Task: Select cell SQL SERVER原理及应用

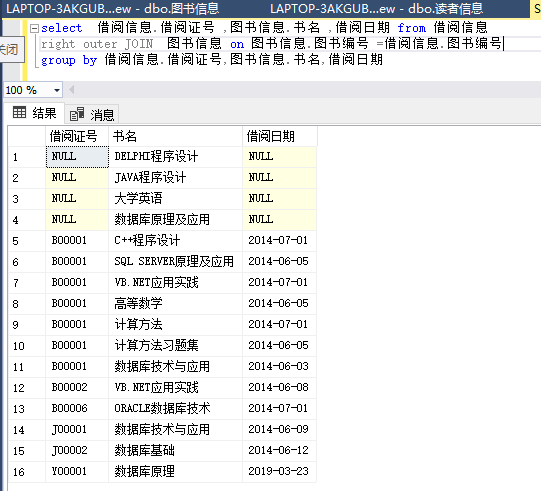Action: (x=176, y=262)
